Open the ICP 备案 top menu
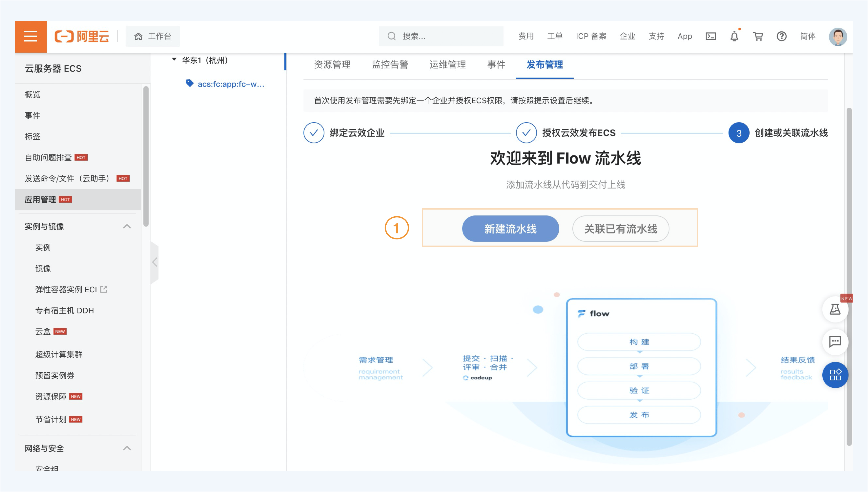The height and width of the screenshot is (492, 868). [591, 36]
